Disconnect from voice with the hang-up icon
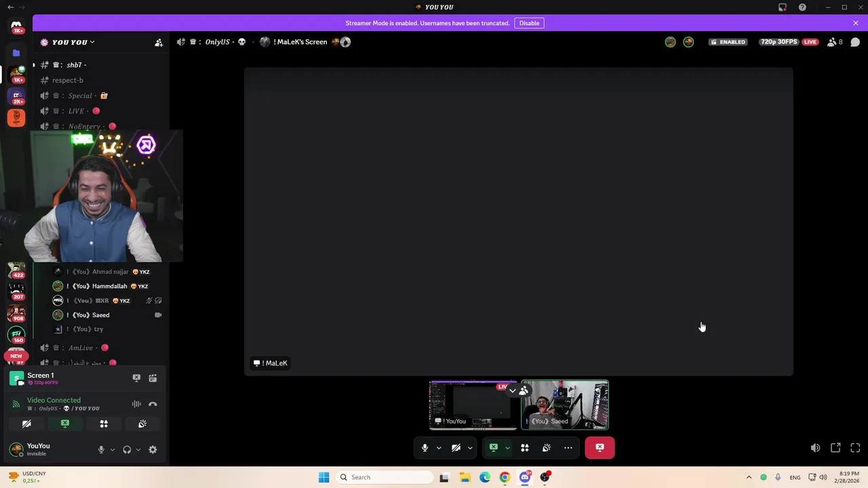868x488 pixels. click(x=153, y=404)
